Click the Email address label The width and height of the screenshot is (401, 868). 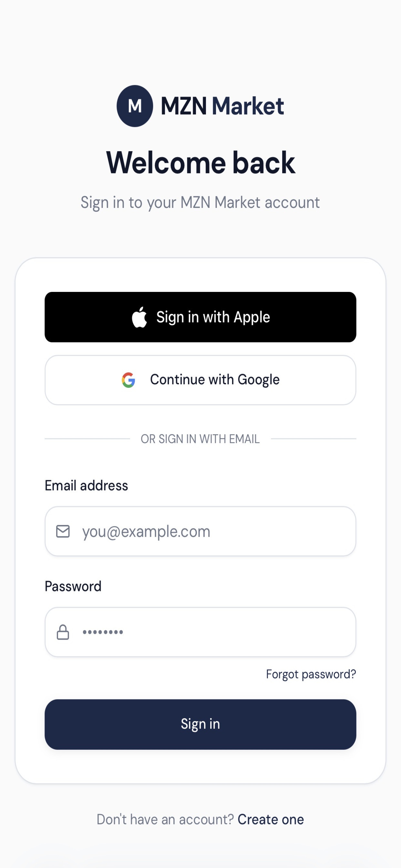(x=86, y=486)
